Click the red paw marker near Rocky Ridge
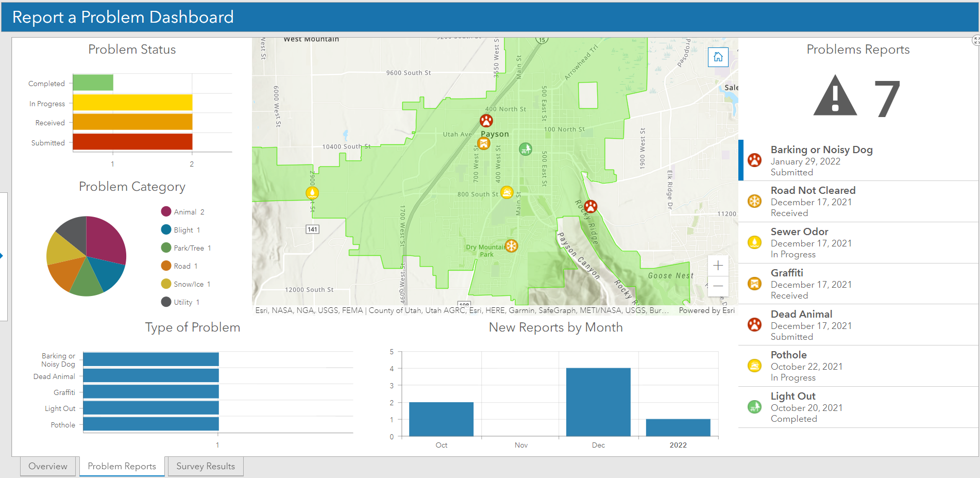980x478 pixels. [590, 206]
